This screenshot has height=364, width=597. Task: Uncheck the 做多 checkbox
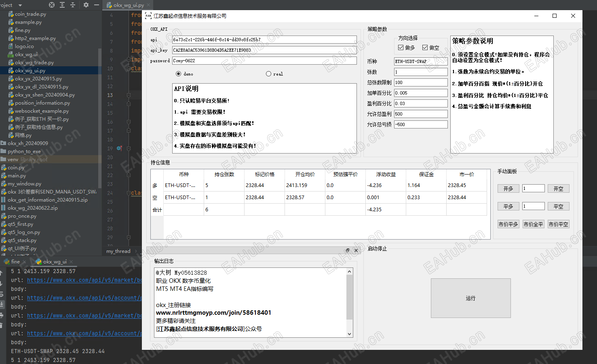tap(401, 48)
